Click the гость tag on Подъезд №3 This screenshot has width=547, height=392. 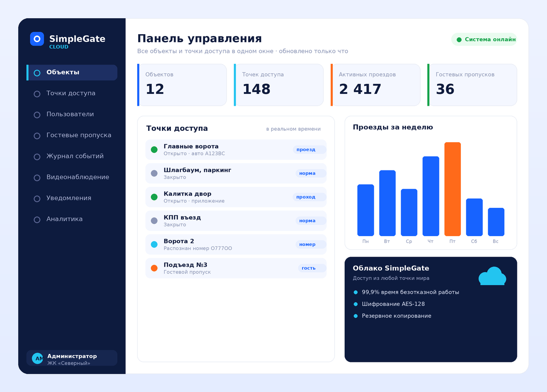pyautogui.click(x=312, y=268)
